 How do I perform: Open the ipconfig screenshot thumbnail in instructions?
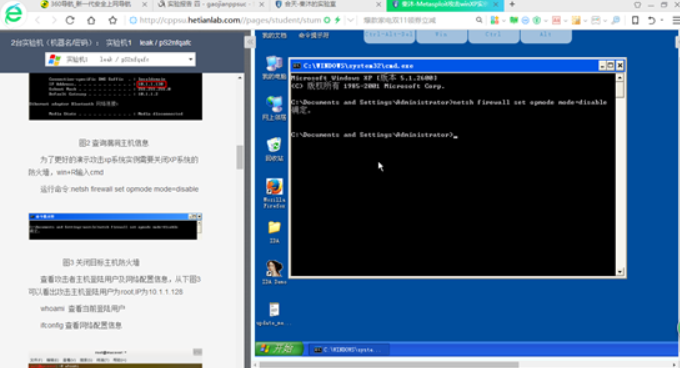115,96
